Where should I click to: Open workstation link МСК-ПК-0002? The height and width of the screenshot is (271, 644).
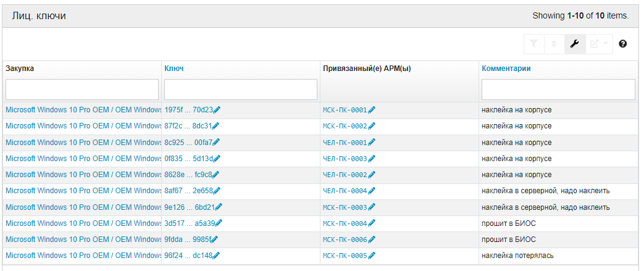pos(345,126)
